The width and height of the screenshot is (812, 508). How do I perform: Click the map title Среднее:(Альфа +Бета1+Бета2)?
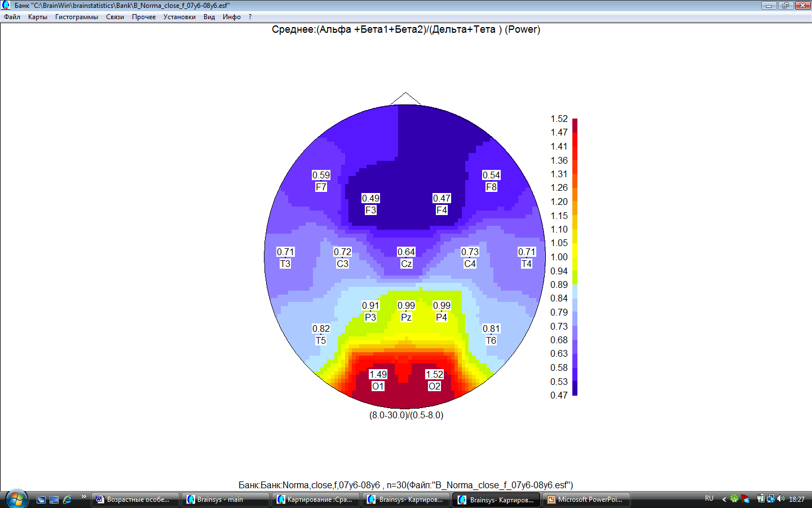point(405,29)
